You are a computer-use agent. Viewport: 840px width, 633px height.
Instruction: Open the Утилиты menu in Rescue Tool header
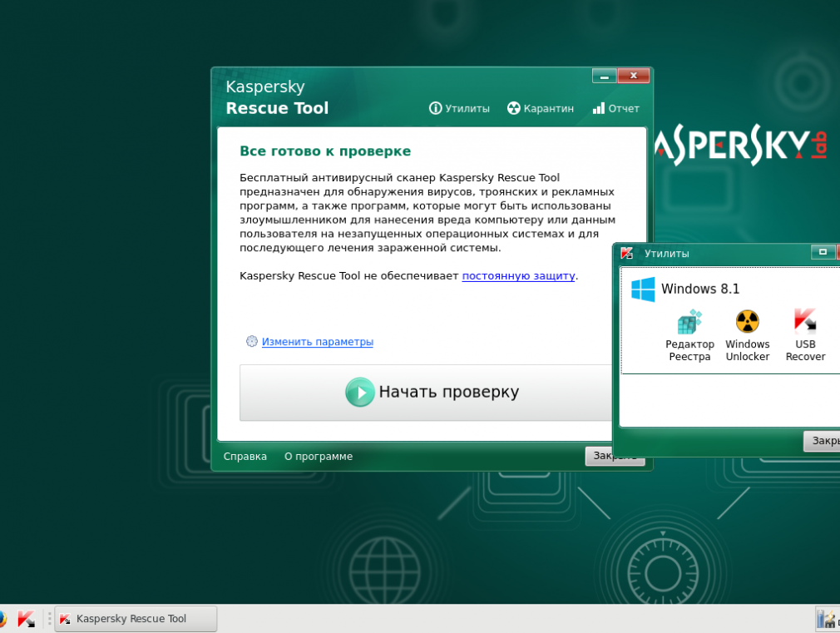click(459, 108)
